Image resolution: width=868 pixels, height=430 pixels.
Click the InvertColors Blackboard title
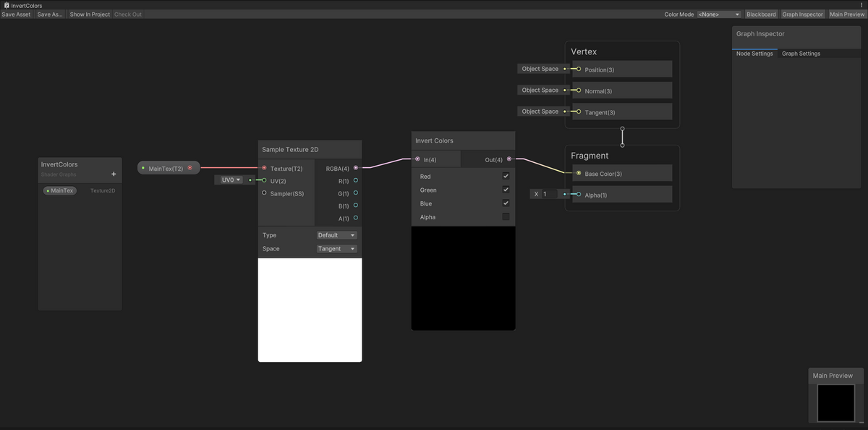(x=59, y=164)
